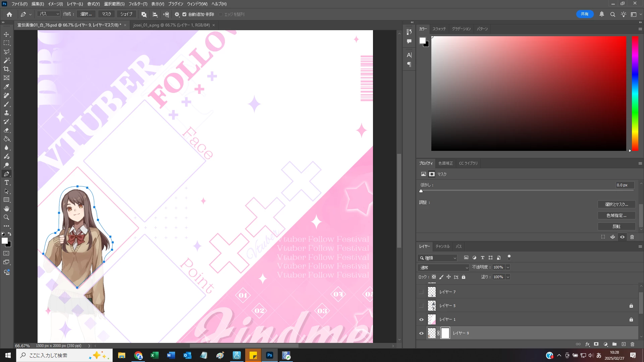Click the 選択とマスク... button

click(616, 204)
